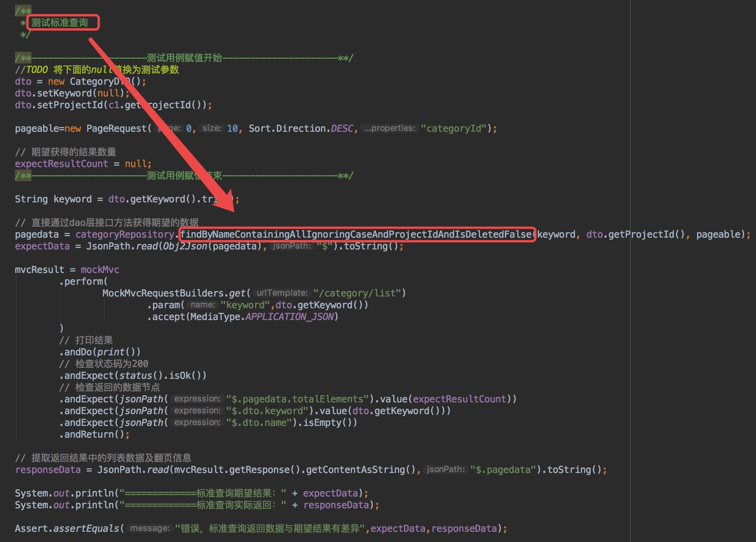Click the APPLICATION_JSON media type constant
Screen dimensions: 756x542
[290, 317]
